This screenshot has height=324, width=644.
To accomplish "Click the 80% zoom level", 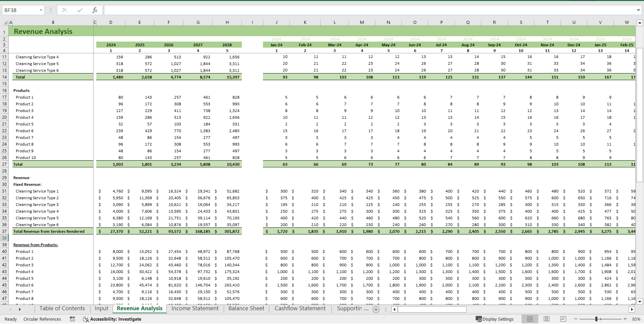I will click(x=636, y=319).
